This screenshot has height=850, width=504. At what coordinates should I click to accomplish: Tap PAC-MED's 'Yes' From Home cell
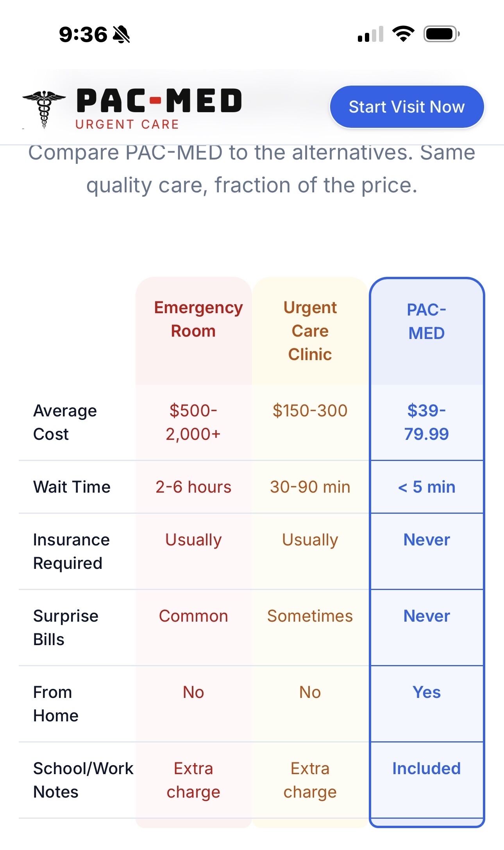(x=426, y=692)
